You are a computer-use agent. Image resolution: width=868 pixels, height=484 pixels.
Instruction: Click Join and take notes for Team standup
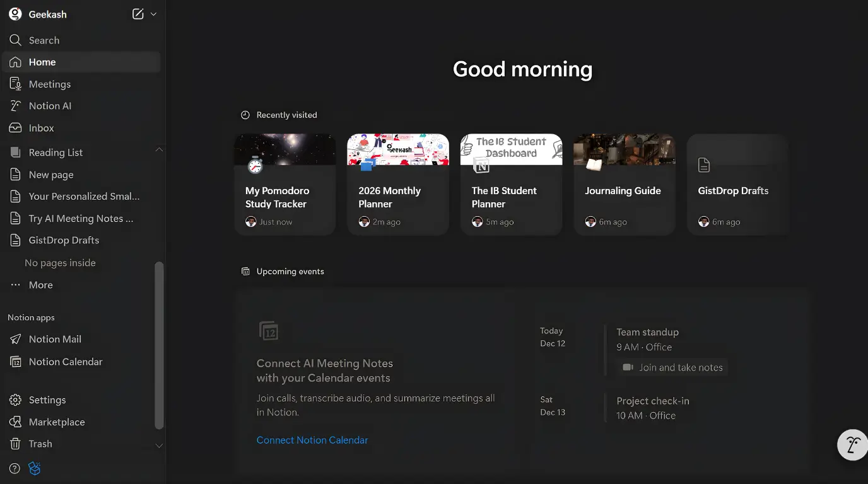(x=671, y=367)
